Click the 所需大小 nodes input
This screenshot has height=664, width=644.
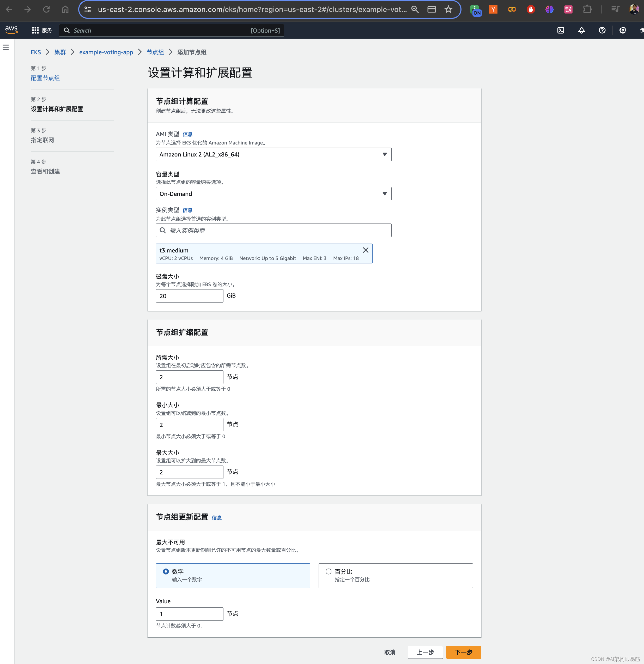click(x=189, y=377)
